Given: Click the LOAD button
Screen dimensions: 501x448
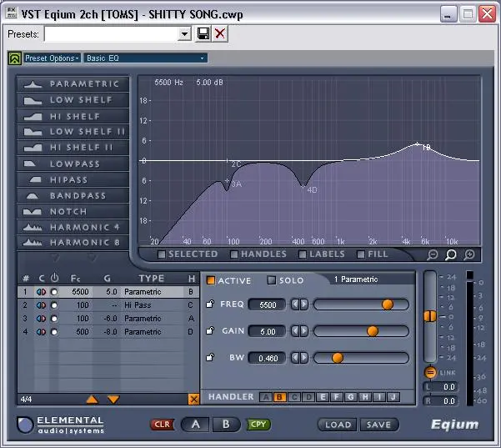Looking at the screenshot, I should pyautogui.click(x=338, y=425).
